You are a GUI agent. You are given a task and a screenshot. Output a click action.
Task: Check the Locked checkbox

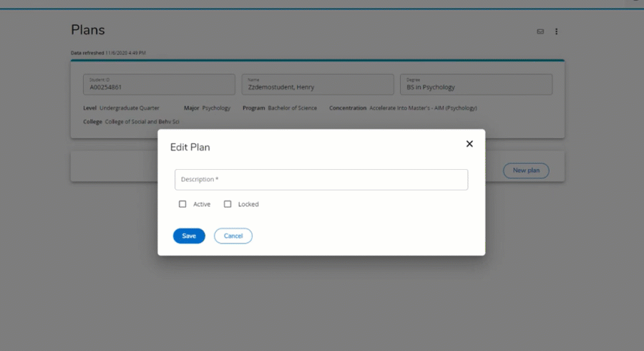pyautogui.click(x=228, y=204)
